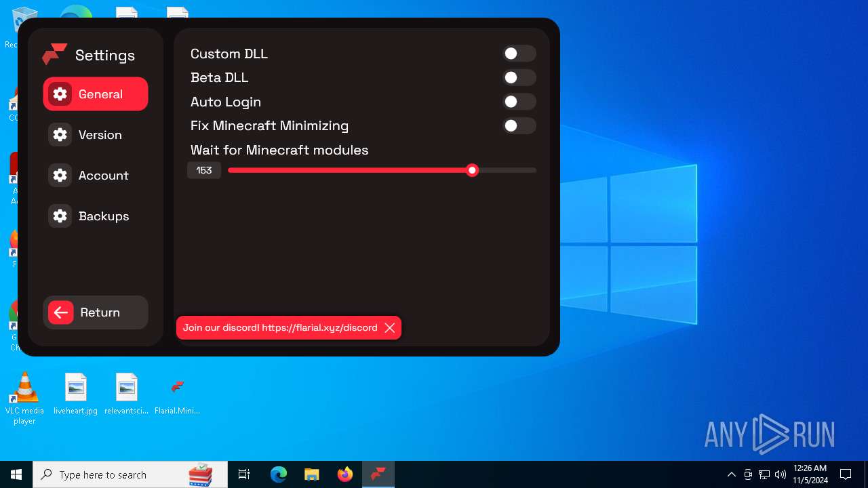
Task: Show hidden system tray icons
Action: 732,474
